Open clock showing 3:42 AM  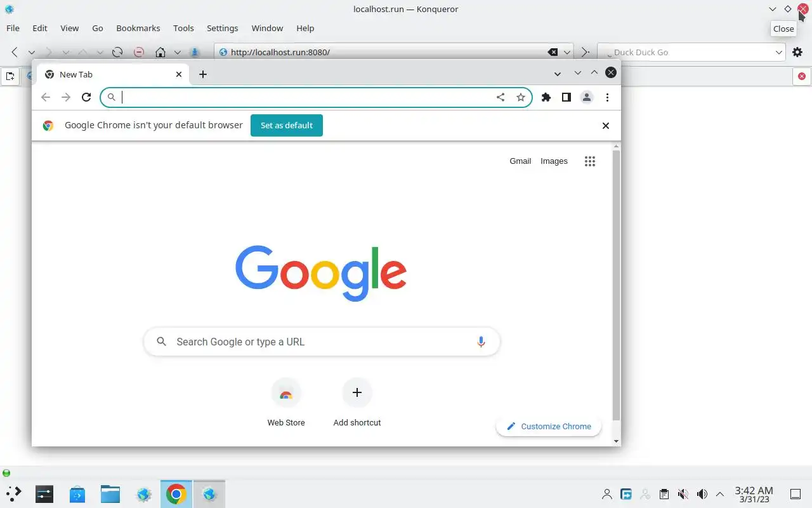tap(754, 494)
